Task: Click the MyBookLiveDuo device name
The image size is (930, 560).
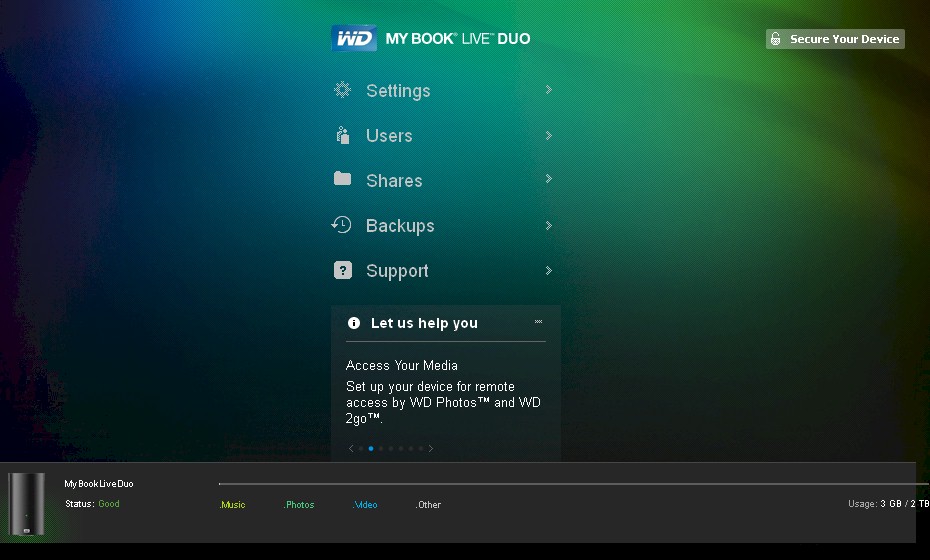Action: [x=98, y=484]
